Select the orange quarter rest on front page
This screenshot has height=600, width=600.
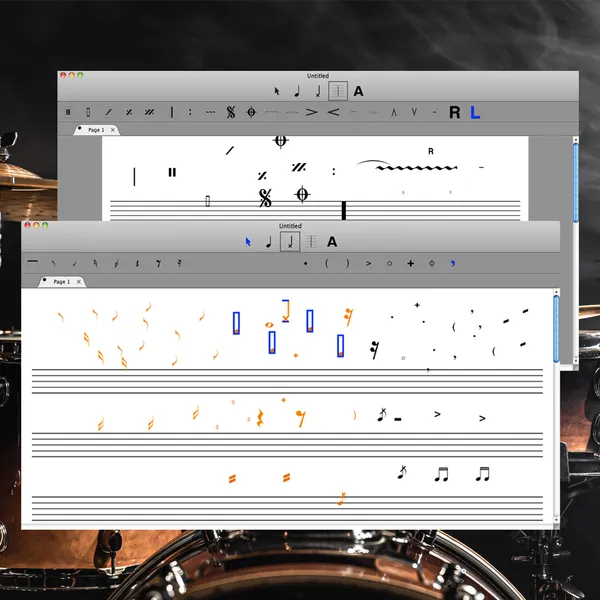tap(260, 418)
